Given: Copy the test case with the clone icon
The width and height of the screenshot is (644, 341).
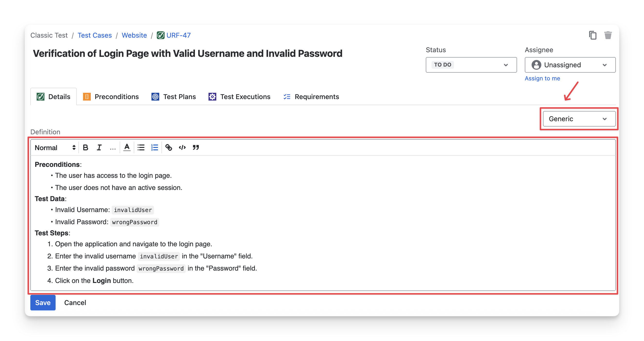Looking at the screenshot, I should point(593,35).
